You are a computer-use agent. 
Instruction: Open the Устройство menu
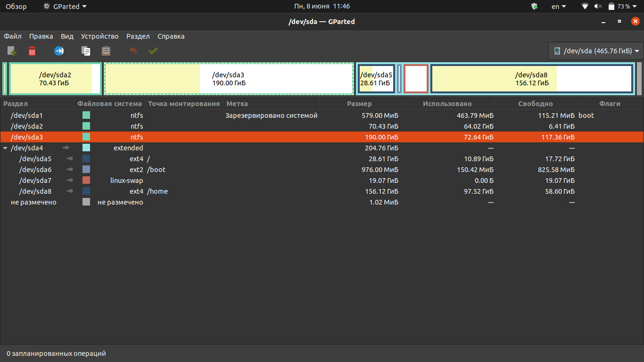coord(99,36)
